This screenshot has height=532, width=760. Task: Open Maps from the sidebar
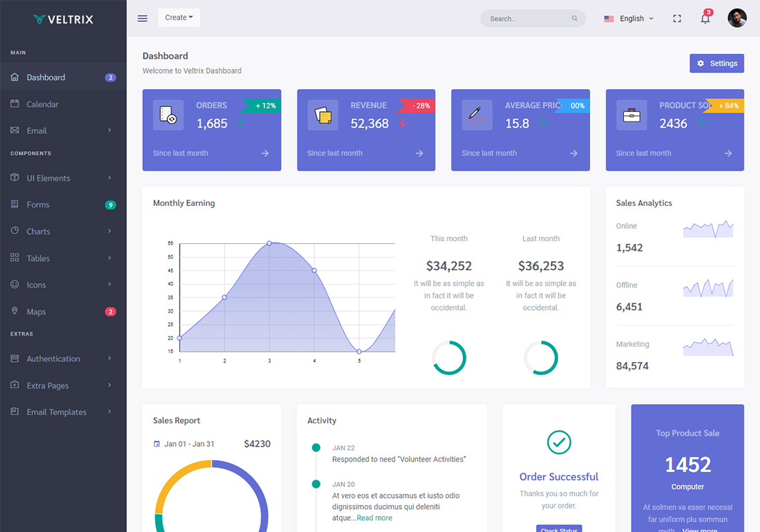[x=63, y=312]
